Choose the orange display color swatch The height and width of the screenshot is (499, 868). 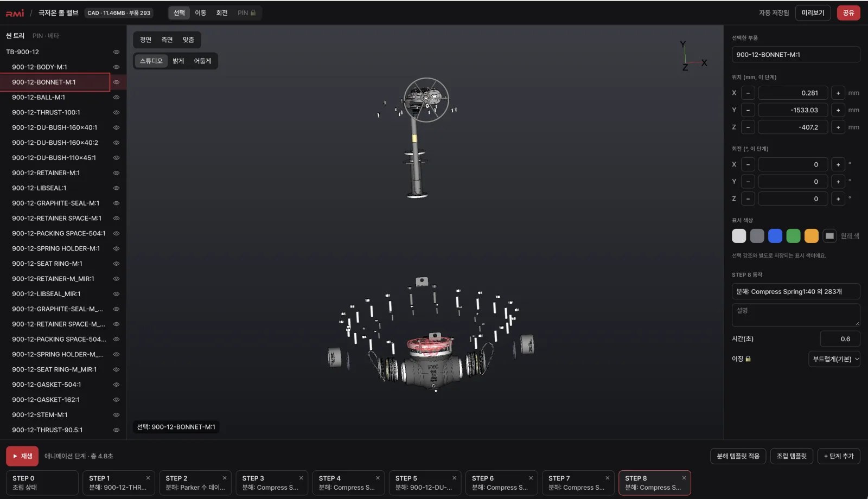[812, 236]
